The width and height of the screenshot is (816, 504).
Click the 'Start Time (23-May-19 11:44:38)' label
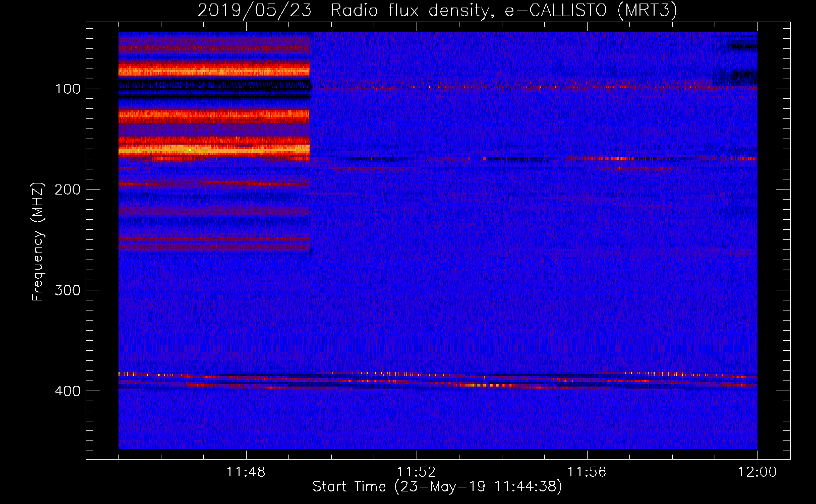[x=437, y=487]
